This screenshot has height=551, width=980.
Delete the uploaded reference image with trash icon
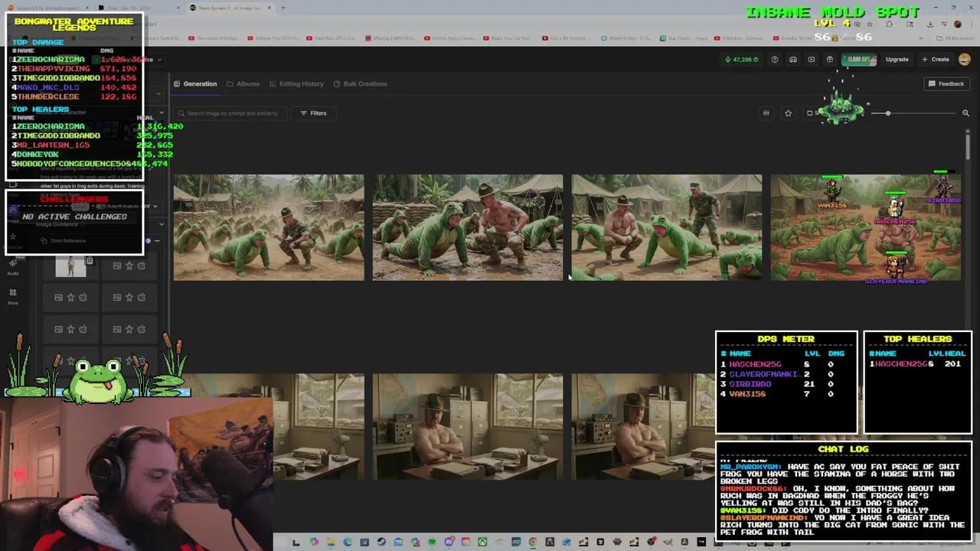click(x=90, y=260)
